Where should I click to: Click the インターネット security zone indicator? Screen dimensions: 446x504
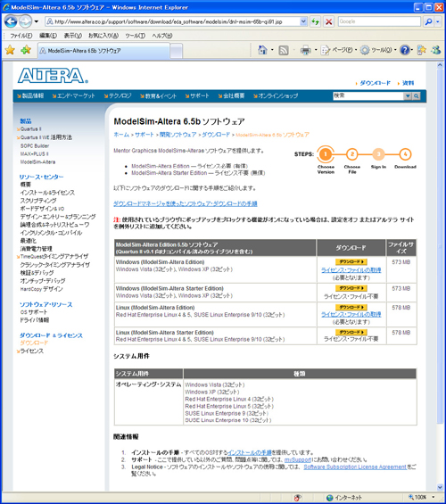coord(344,498)
